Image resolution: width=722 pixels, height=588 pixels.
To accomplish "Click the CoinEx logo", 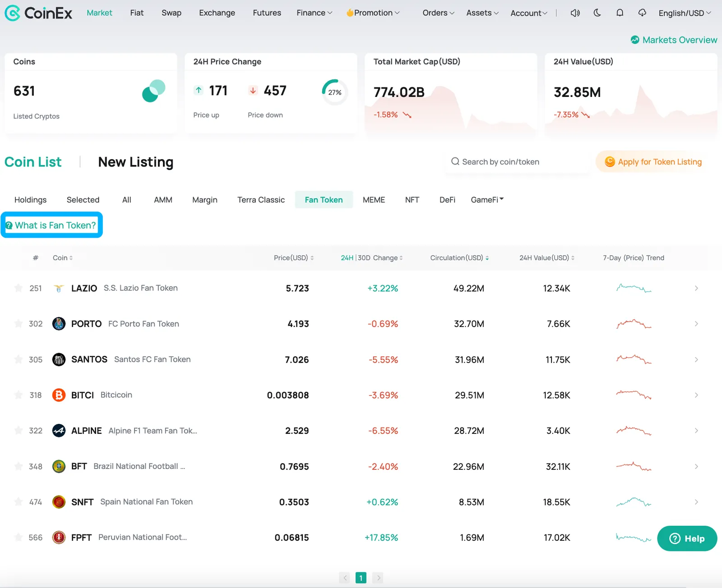I will pyautogui.click(x=38, y=13).
